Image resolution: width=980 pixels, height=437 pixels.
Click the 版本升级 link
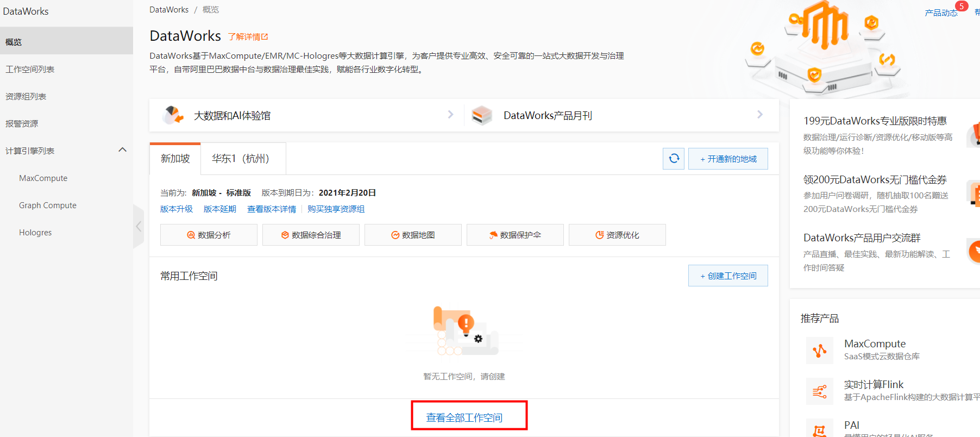click(x=177, y=209)
